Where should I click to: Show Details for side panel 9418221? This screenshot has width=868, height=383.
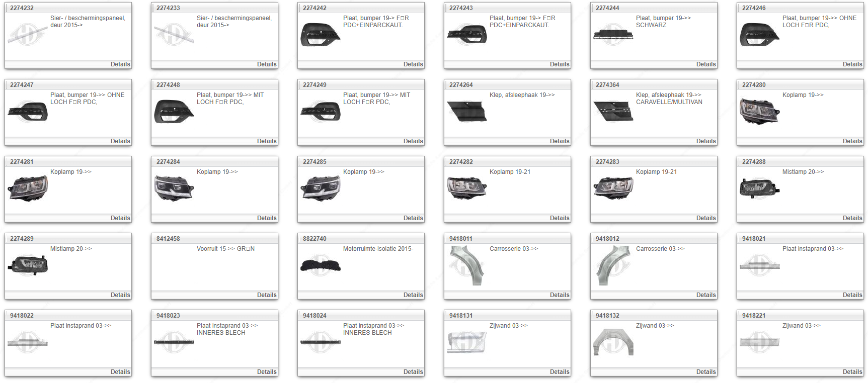click(852, 372)
